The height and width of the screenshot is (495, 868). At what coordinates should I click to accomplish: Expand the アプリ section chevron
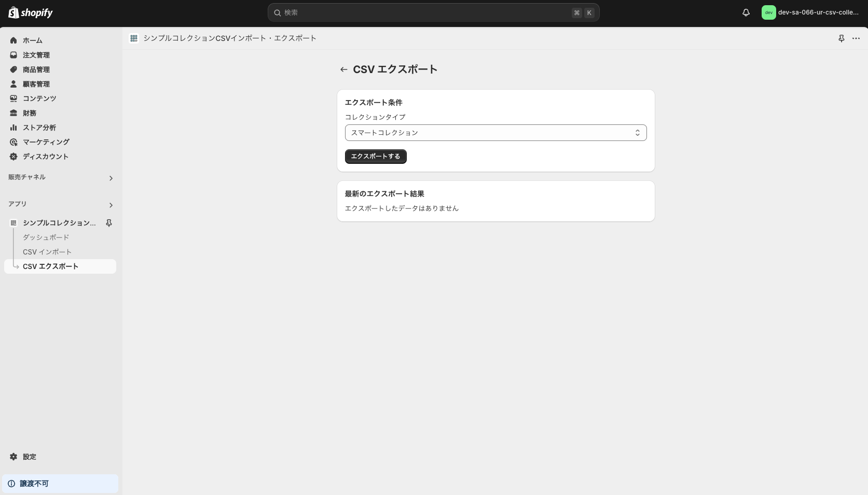[x=111, y=205]
